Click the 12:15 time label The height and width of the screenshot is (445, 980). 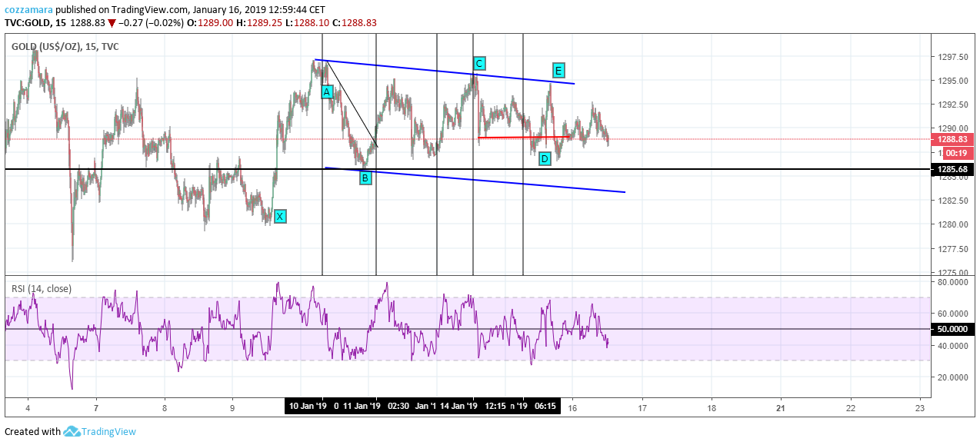tap(495, 405)
